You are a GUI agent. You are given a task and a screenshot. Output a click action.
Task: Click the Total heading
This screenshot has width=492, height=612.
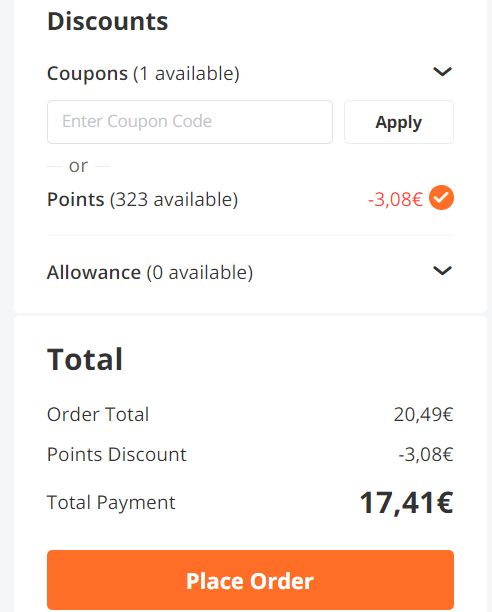(85, 359)
